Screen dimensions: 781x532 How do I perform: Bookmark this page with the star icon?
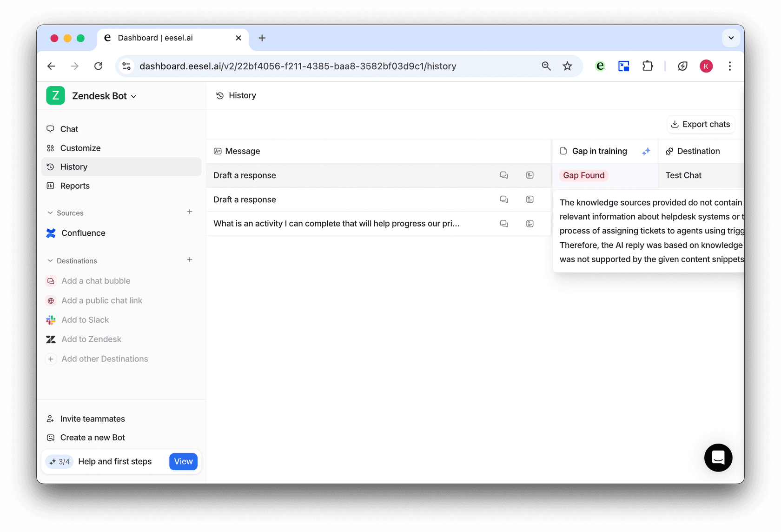pos(567,66)
